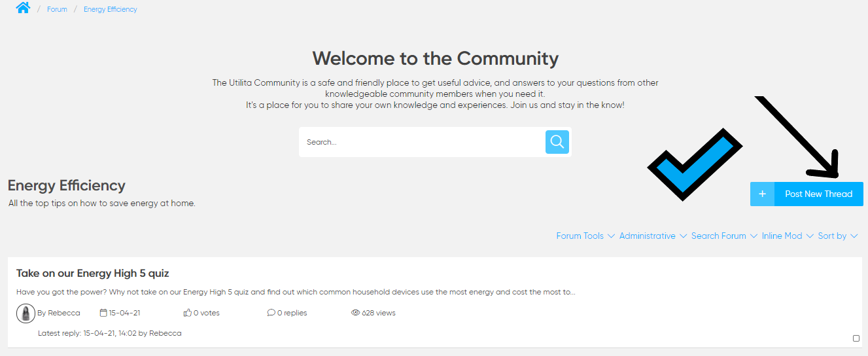Expand the Forum Tools dropdown
This screenshot has width=868, height=356.
pos(585,236)
